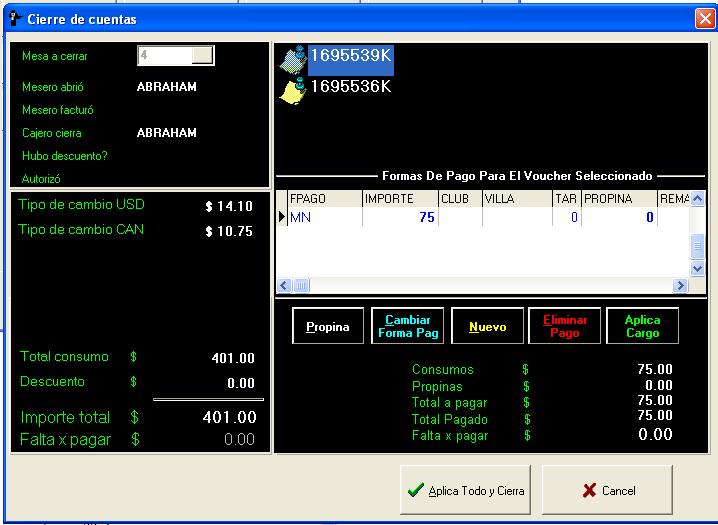The image size is (718, 525).
Task: Click Total Pagado label
Action: pyautogui.click(x=450, y=419)
